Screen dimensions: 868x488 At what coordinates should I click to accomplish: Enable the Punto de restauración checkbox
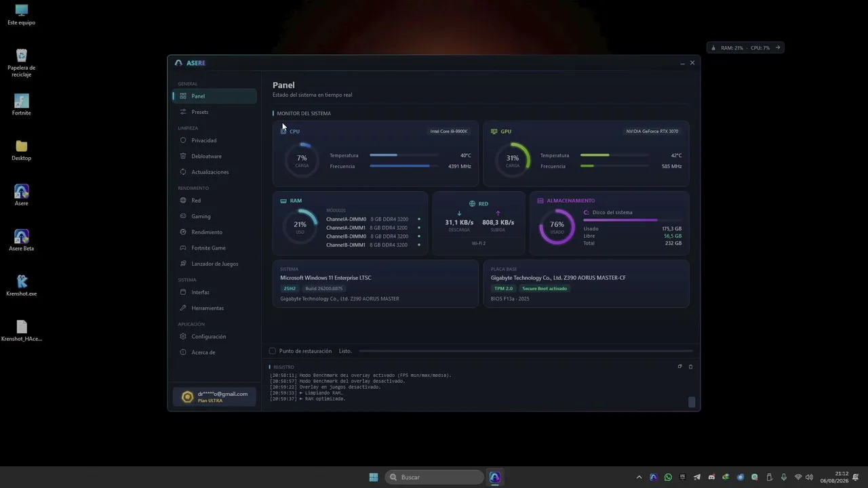273,351
